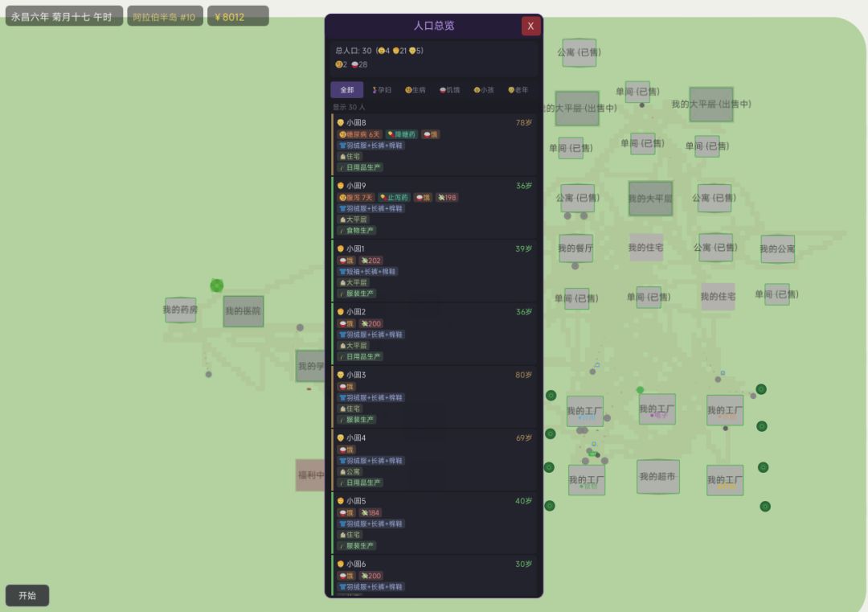This screenshot has height=612, width=868.
Task: Close the 人口总览 dialog with X
Action: [530, 26]
